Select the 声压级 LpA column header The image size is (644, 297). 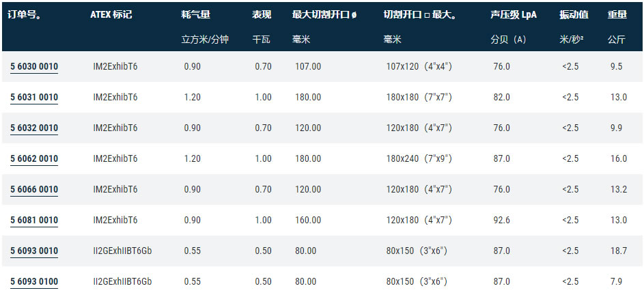514,14
